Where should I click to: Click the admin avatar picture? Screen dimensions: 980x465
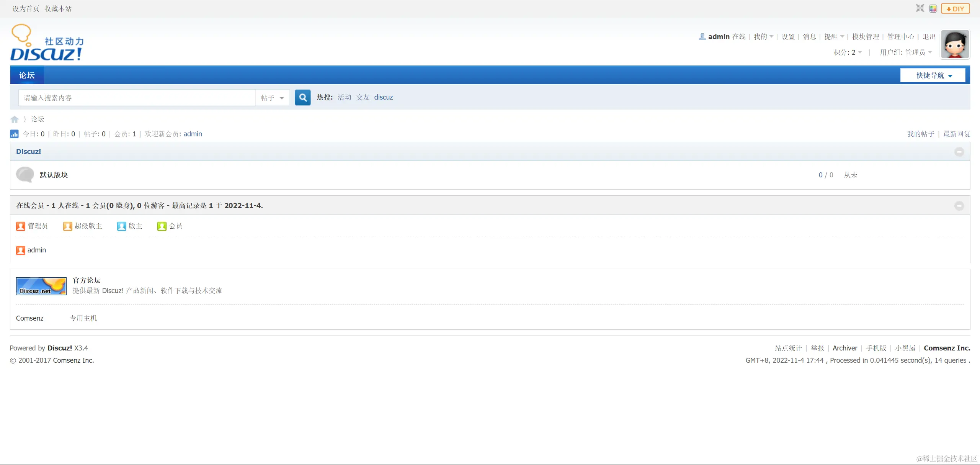[x=955, y=44]
